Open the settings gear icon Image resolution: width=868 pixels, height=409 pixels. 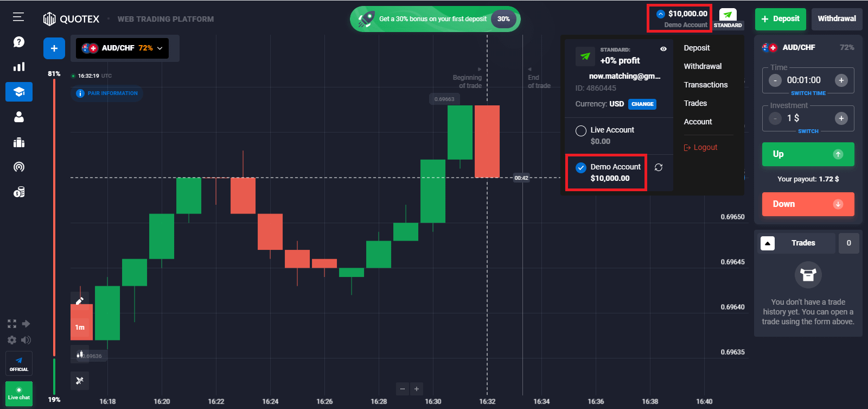[12, 340]
